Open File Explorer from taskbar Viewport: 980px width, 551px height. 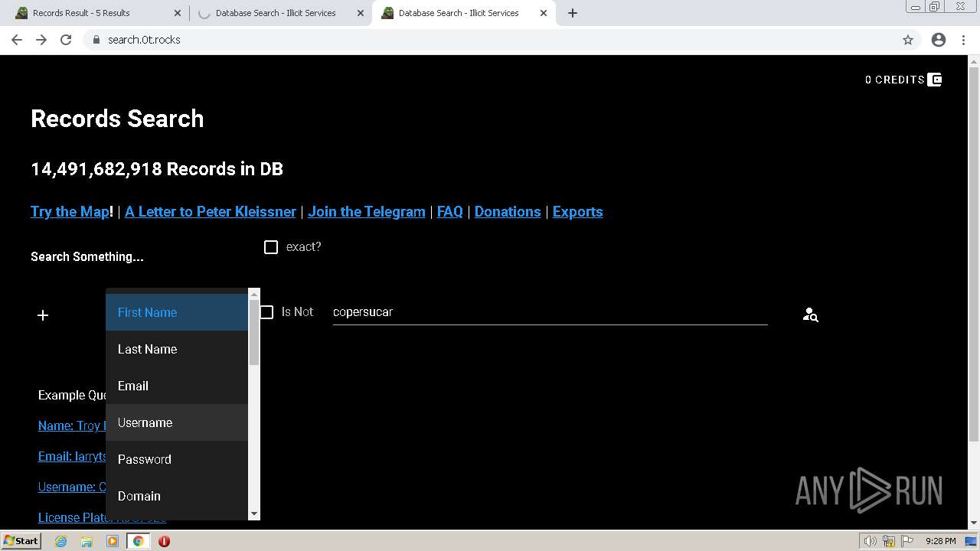click(x=87, y=541)
